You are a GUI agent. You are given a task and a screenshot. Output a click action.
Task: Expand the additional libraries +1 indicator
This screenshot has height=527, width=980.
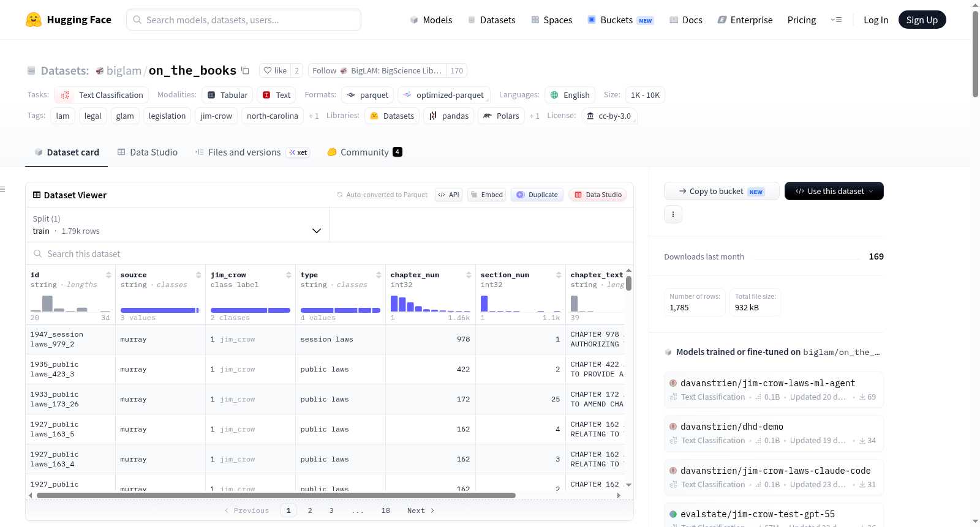coord(534,116)
